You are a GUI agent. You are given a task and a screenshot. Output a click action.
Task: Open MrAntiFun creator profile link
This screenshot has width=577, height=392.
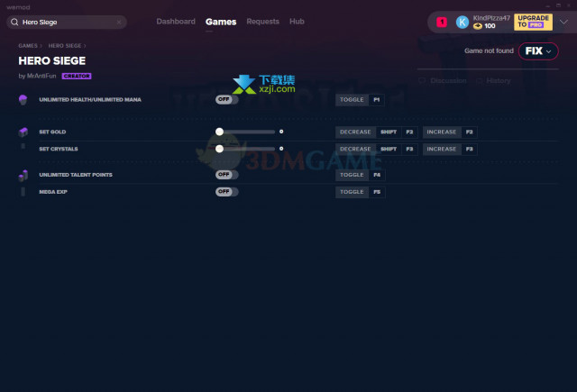click(41, 76)
